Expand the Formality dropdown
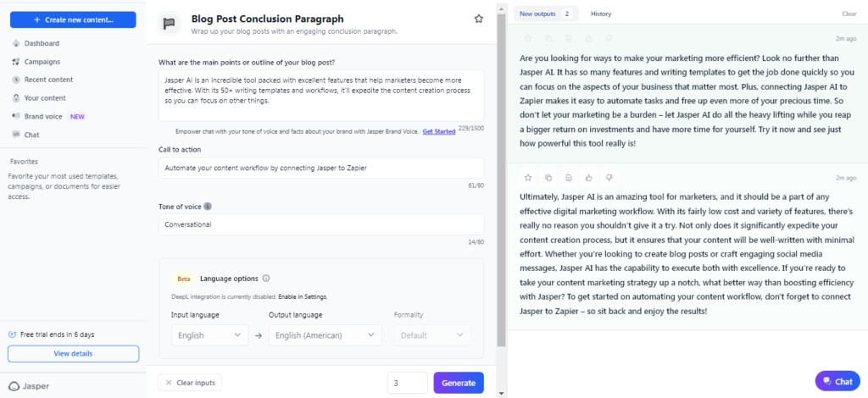This screenshot has width=868, height=398. [432, 335]
